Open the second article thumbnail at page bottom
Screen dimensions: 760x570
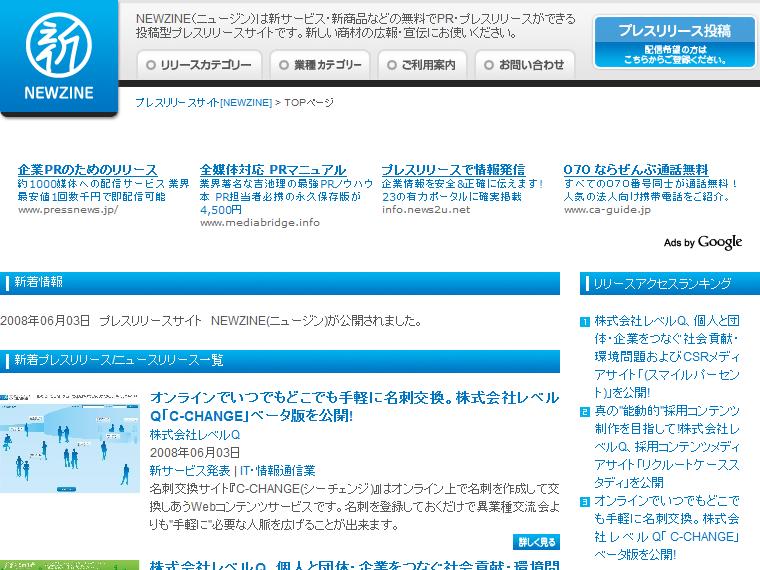click(70, 565)
